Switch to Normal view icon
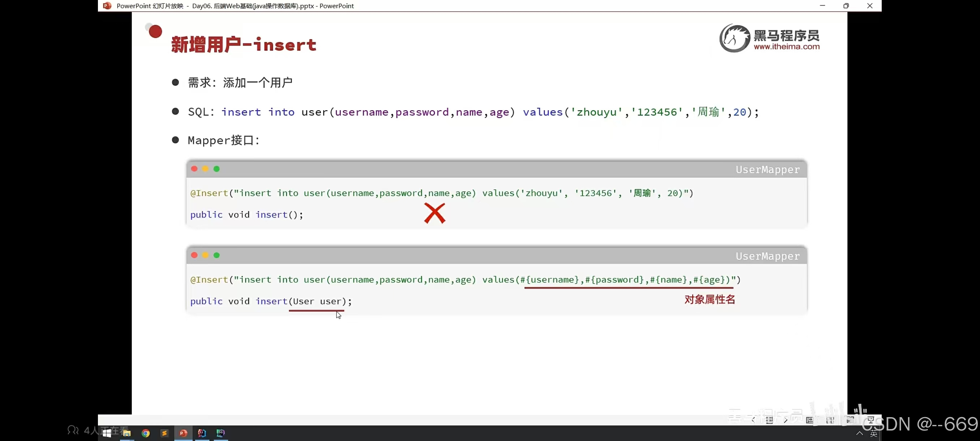 809,420
